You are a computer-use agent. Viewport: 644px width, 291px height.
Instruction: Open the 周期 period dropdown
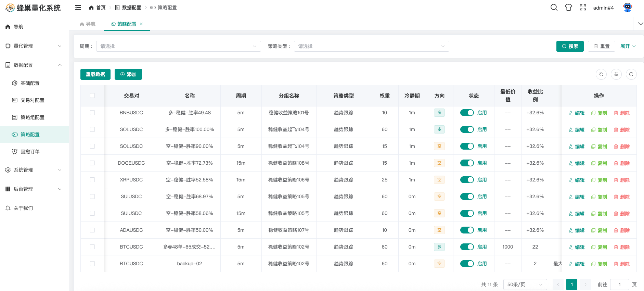pos(178,46)
